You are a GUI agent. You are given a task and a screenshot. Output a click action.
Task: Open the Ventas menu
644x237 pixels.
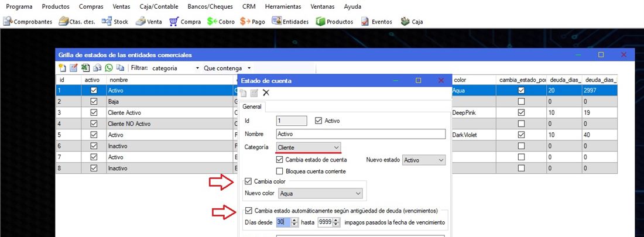[x=121, y=6]
